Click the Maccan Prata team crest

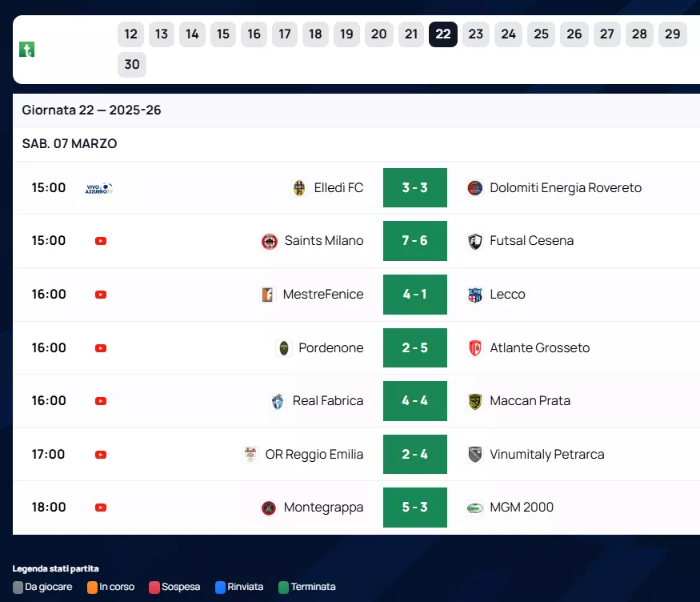tap(475, 401)
